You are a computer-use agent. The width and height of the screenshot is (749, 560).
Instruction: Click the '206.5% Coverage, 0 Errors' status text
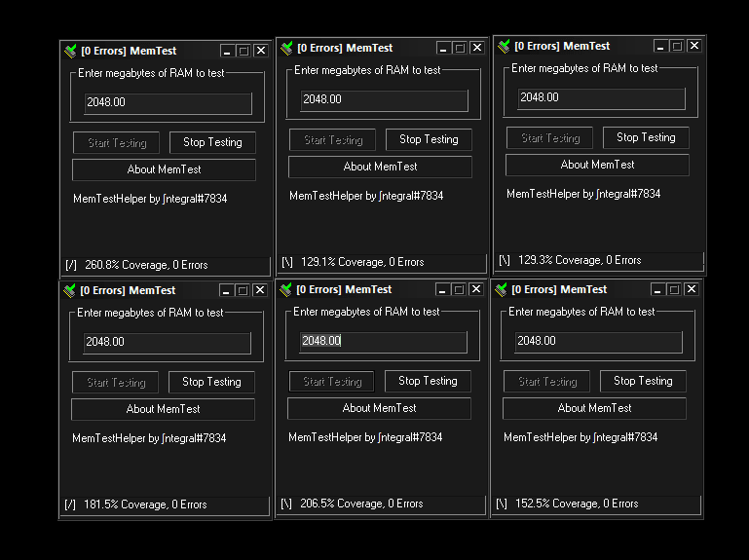(x=361, y=504)
